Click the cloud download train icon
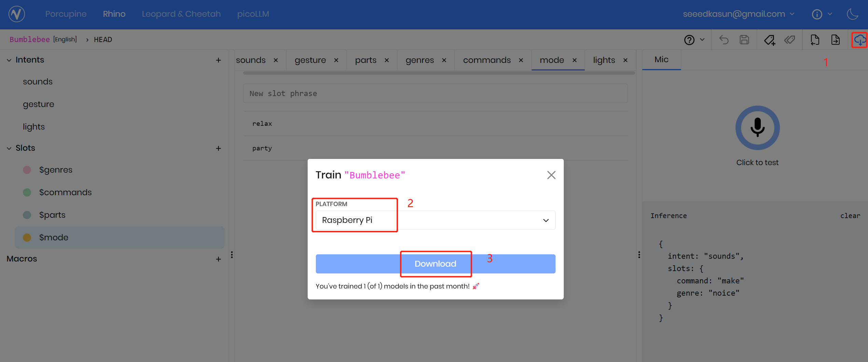 (x=859, y=40)
